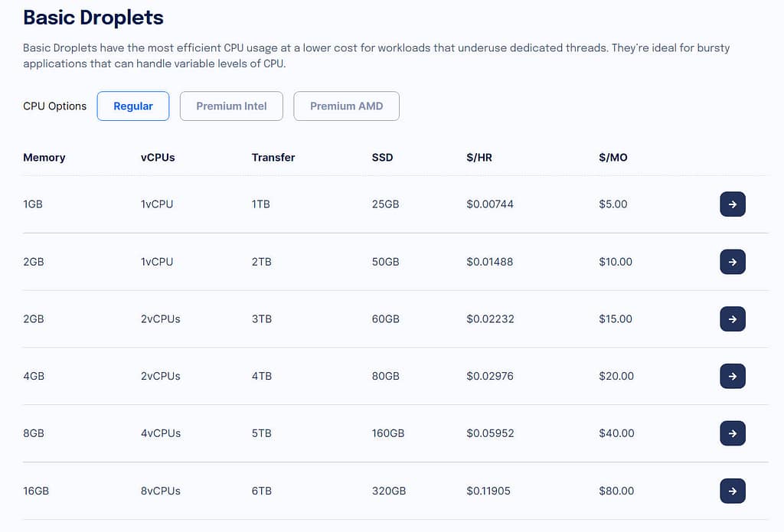
Task: Click the SSD column header
Action: (382, 158)
